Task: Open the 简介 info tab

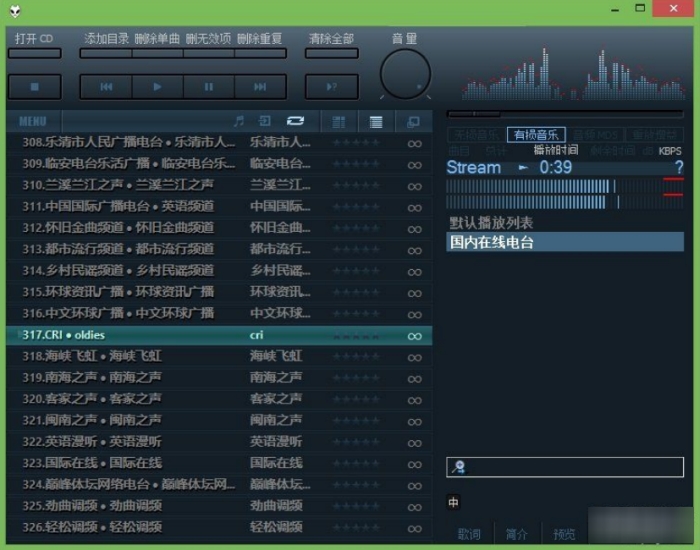Action: (517, 534)
